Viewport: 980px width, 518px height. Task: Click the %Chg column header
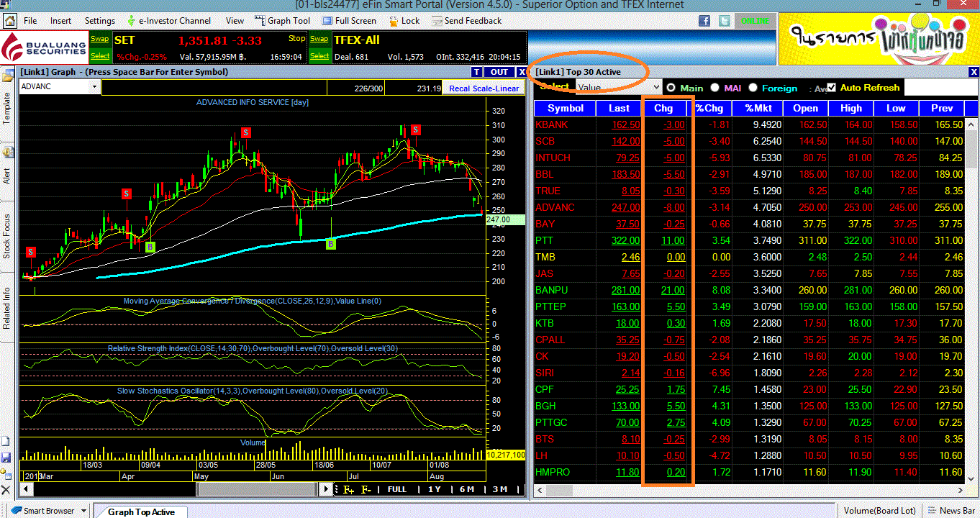[709, 109]
